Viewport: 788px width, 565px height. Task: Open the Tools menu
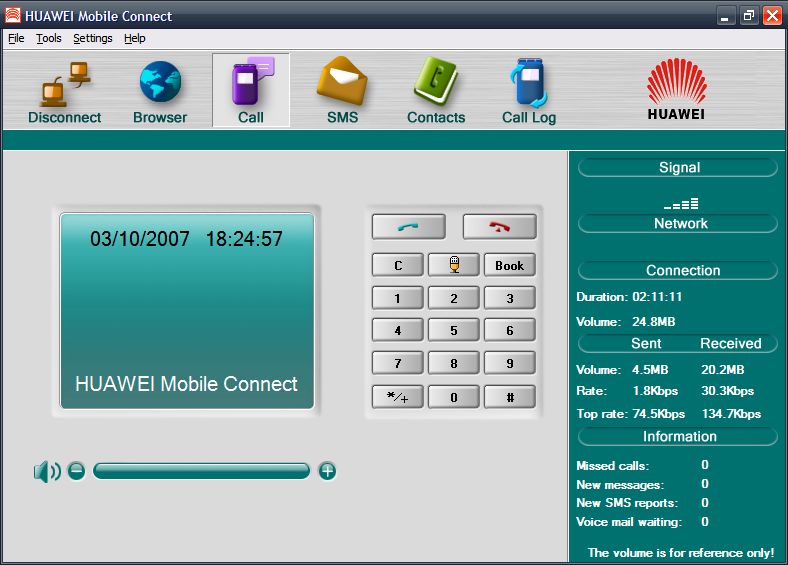[x=49, y=38]
